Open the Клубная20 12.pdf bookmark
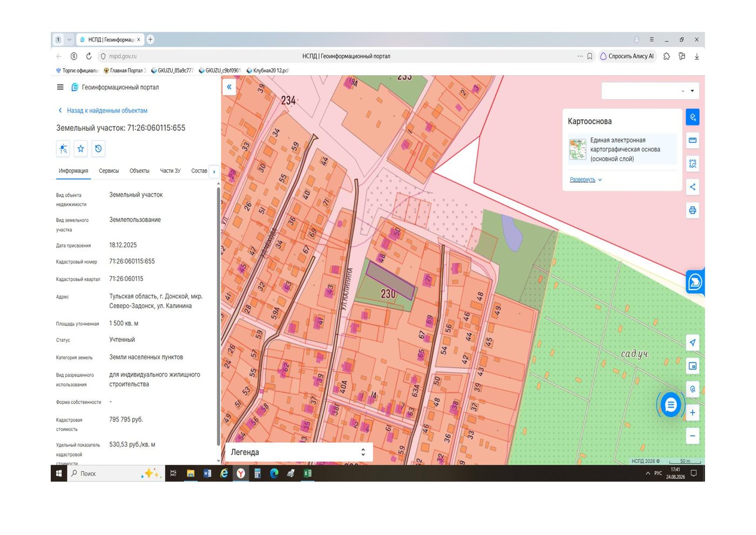The width and height of the screenshot is (756, 535). pyautogui.click(x=267, y=70)
